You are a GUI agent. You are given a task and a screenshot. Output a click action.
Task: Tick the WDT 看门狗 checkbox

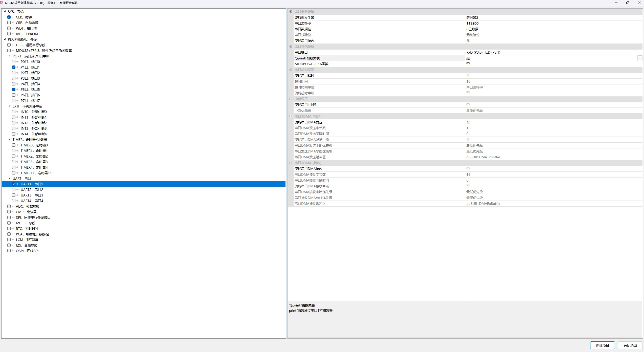pos(9,28)
